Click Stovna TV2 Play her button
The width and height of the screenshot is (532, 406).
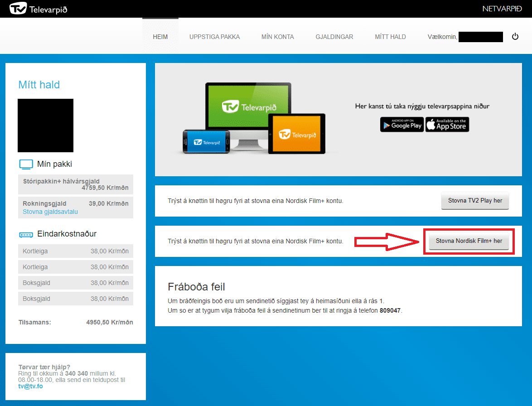coord(475,200)
